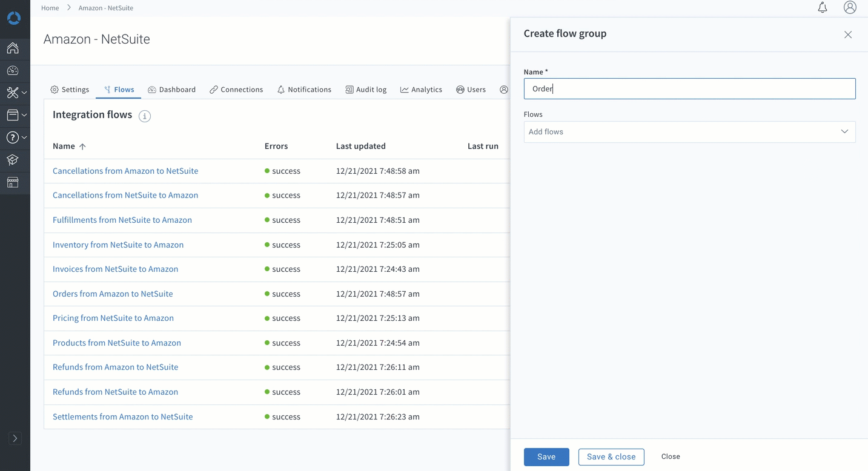Click timestamp 12/21/2021 7:25:05 am
Viewport: 868px width, 471px height.
tap(378, 245)
